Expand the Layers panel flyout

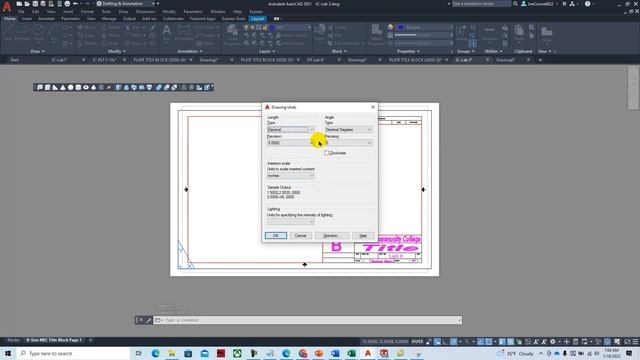pos(267,51)
